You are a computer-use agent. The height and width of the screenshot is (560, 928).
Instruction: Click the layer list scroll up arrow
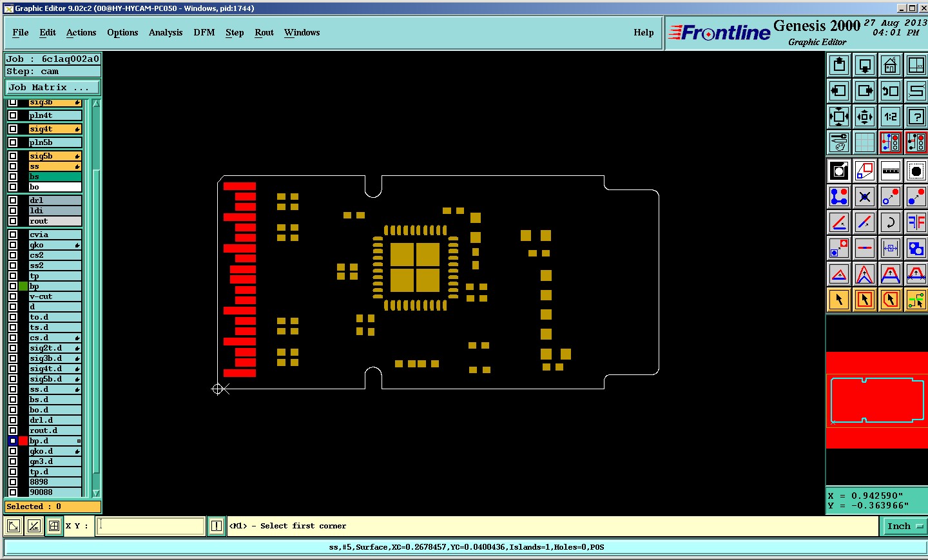tap(97, 103)
